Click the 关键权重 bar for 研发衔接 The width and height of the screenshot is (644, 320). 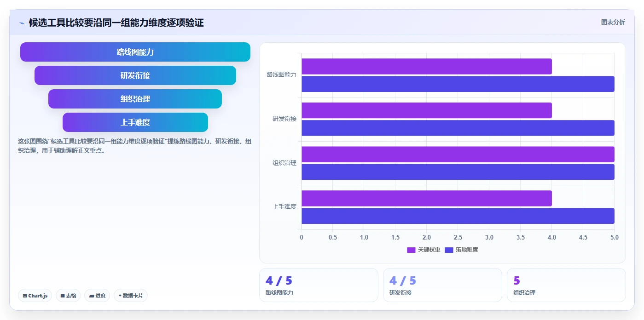click(427, 110)
